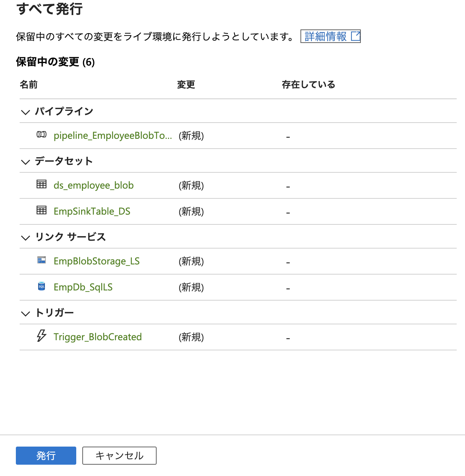Open EmpSinkTable_DS dataset details
This screenshot has height=476, width=465.
(x=92, y=211)
